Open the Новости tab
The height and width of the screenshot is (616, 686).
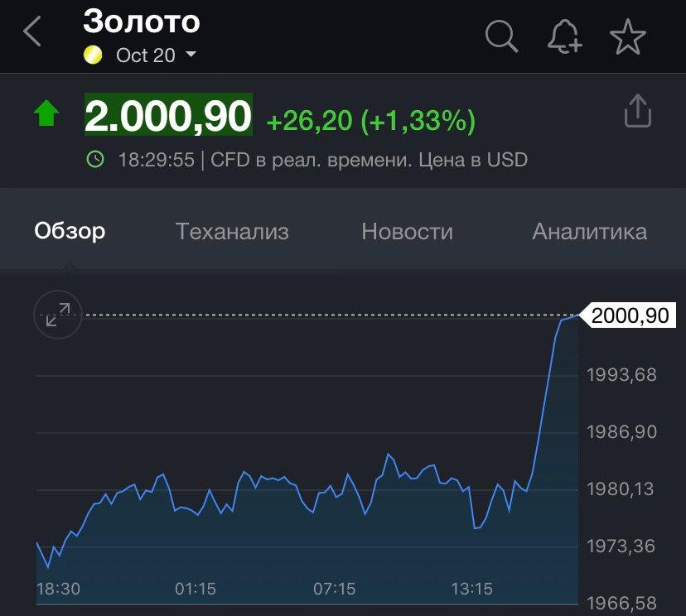coord(406,232)
